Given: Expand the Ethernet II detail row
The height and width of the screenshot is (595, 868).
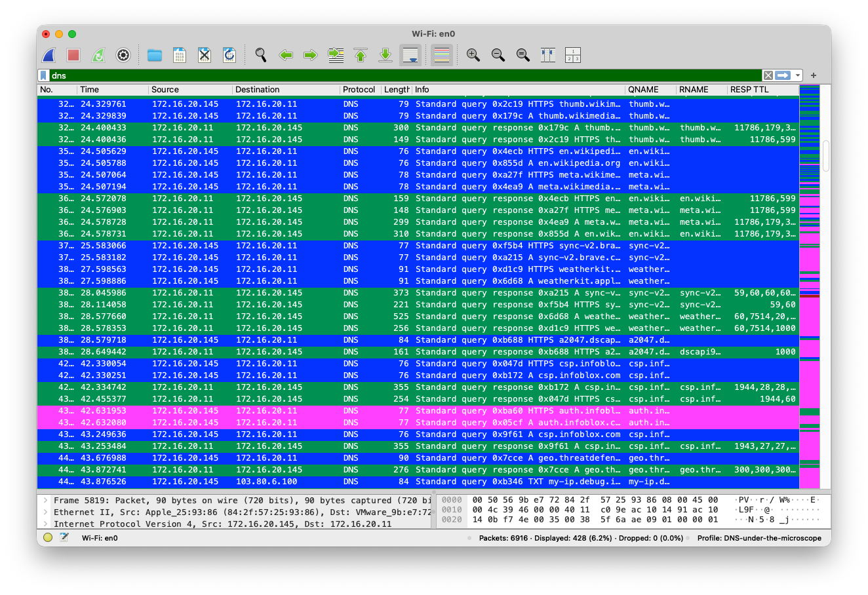Looking at the screenshot, I should (45, 512).
